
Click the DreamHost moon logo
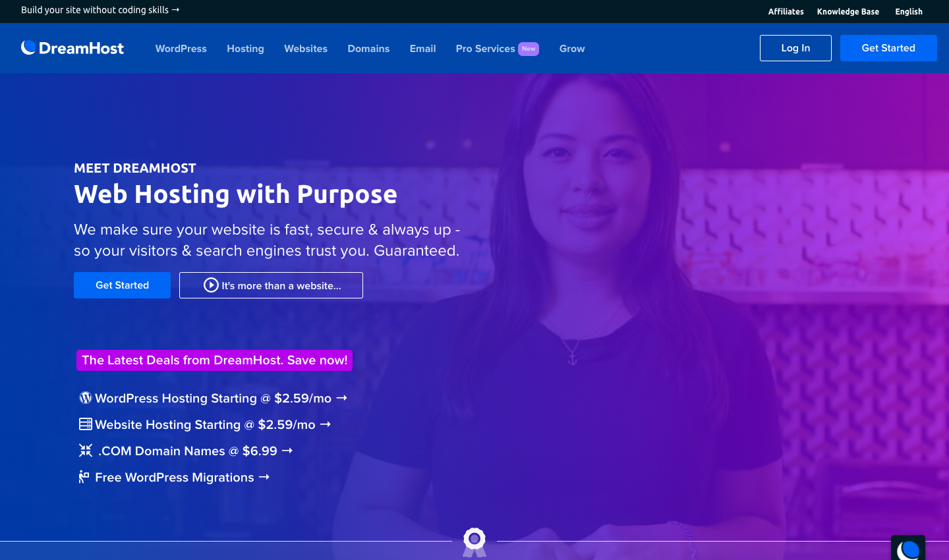28,47
